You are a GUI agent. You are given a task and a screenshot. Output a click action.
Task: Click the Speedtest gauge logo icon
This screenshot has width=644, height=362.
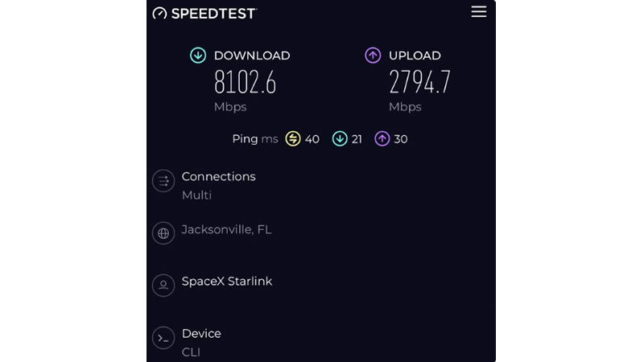160,14
